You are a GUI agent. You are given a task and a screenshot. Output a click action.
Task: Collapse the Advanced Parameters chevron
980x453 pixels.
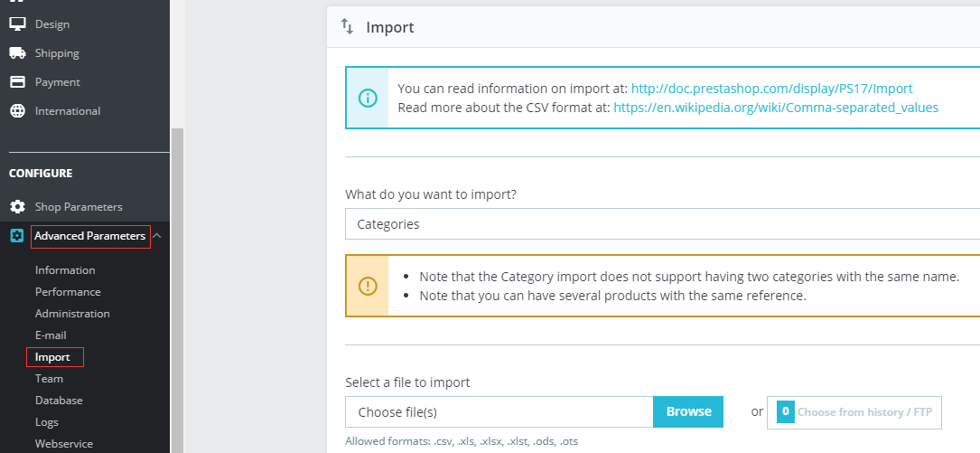(x=157, y=236)
